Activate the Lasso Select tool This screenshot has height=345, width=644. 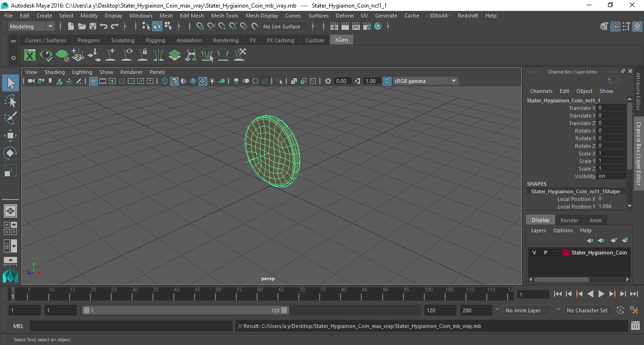tap(10, 101)
